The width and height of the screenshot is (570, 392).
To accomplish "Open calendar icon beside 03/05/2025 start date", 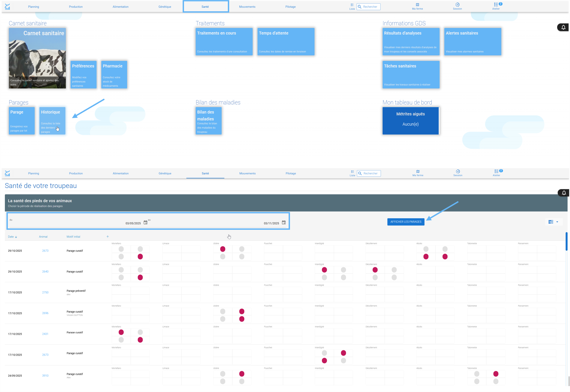I will pos(146,223).
